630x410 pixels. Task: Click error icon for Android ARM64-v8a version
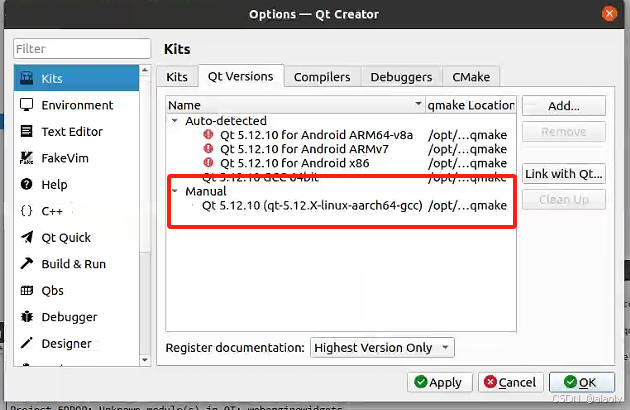click(x=208, y=134)
